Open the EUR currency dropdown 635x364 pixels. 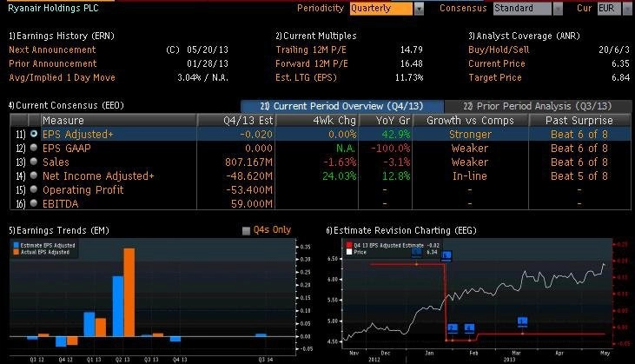tap(609, 9)
